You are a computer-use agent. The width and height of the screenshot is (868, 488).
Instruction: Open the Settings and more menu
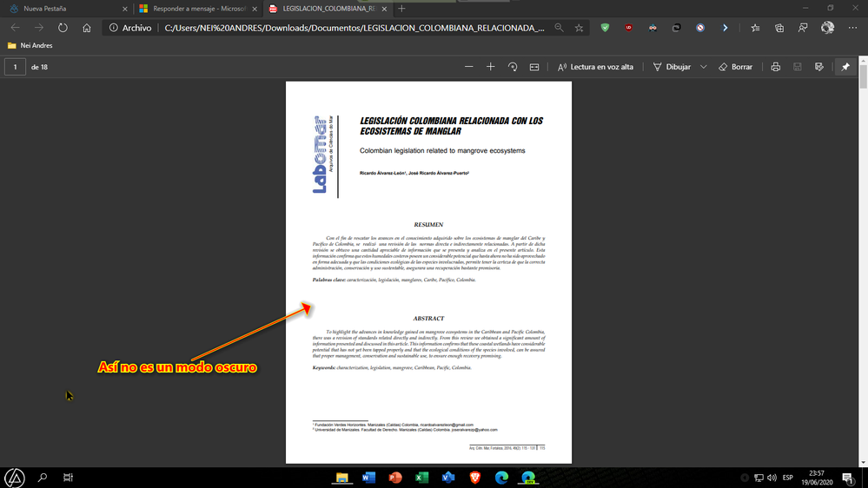point(852,28)
